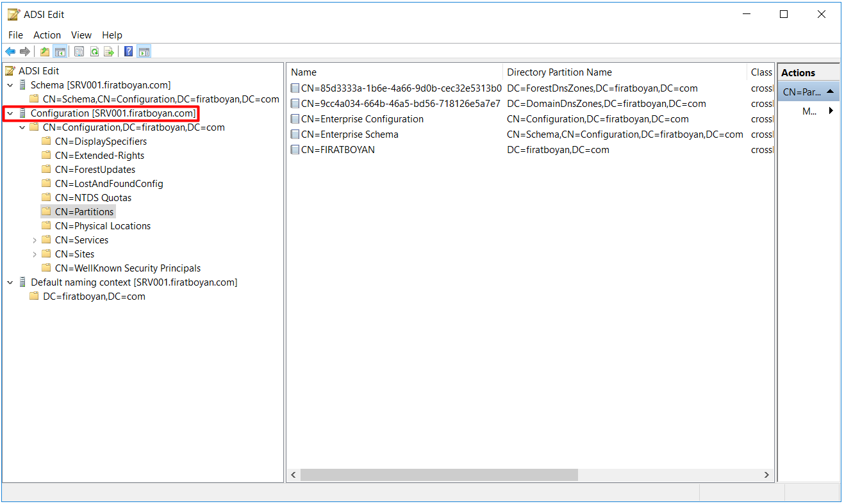
Task: Collapse the Schema [SRV001.firatboyan.com] node
Action: click(x=10, y=85)
